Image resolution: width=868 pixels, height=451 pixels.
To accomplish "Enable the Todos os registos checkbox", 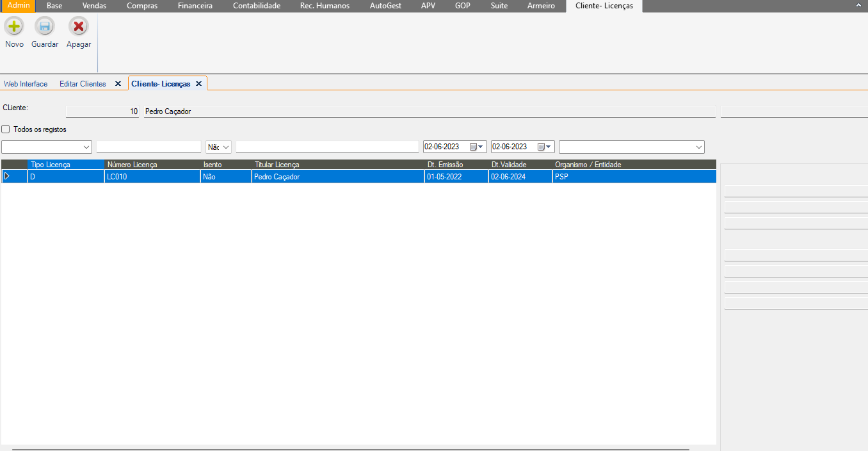I will tap(6, 129).
